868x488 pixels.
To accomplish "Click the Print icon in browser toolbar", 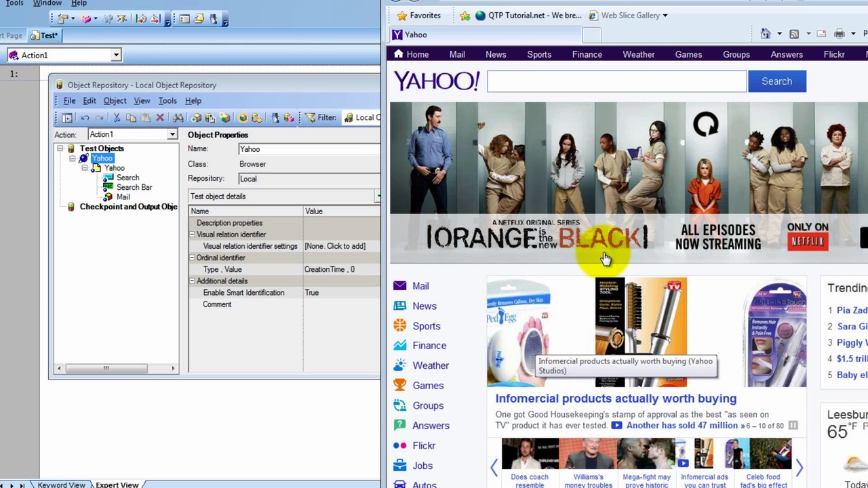I will coord(840,34).
